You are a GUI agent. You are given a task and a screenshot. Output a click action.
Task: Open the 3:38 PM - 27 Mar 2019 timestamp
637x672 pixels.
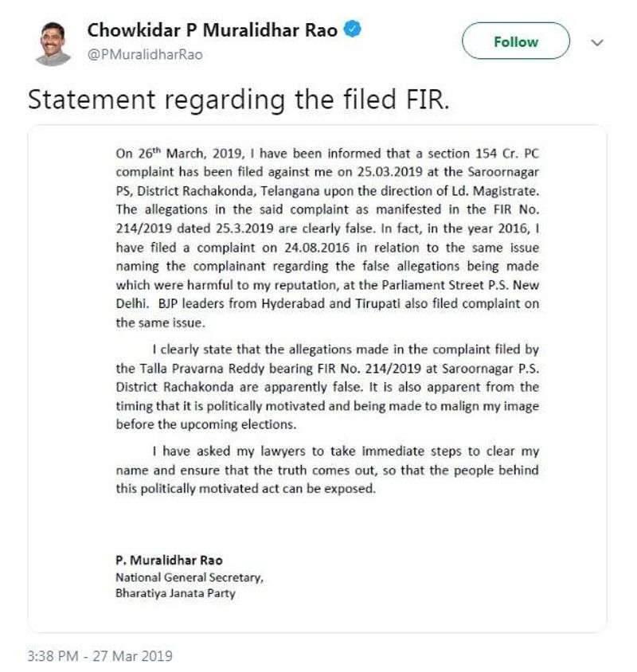pyautogui.click(x=100, y=657)
